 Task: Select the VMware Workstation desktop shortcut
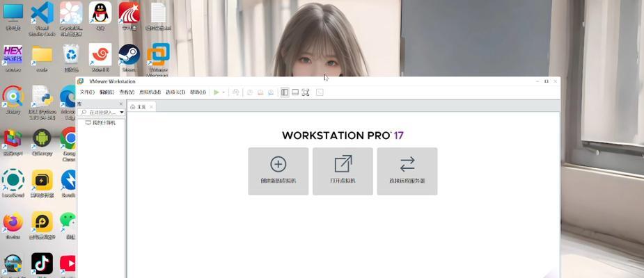click(158, 60)
